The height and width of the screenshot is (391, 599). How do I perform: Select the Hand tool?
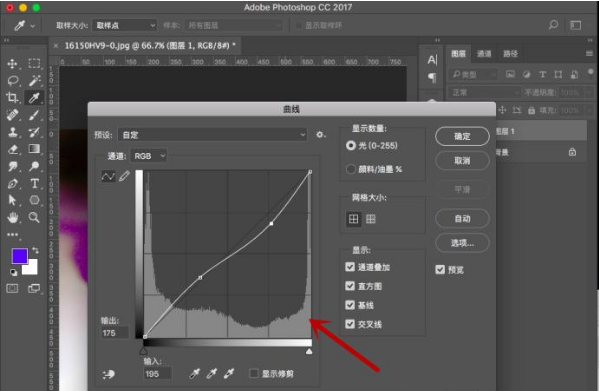click(13, 218)
